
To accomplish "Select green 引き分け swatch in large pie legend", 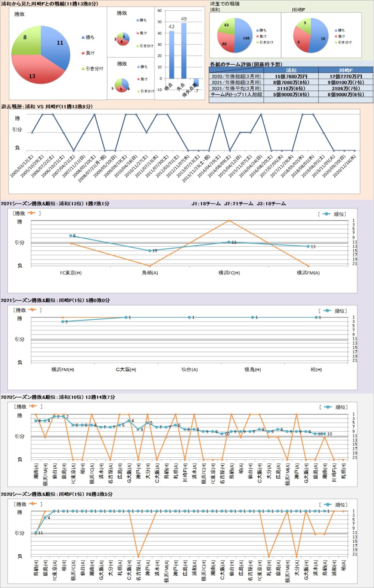I will pyautogui.click(x=83, y=69).
